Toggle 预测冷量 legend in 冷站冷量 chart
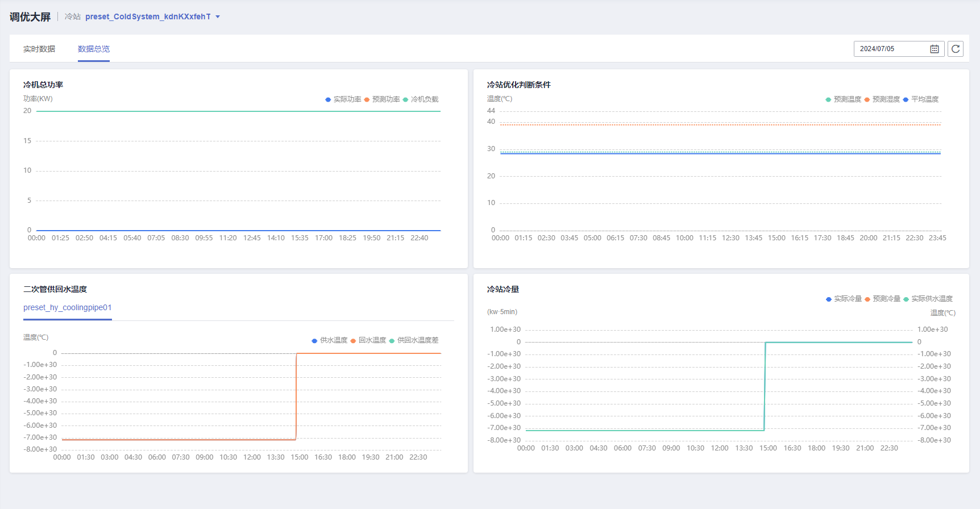 tap(883, 299)
